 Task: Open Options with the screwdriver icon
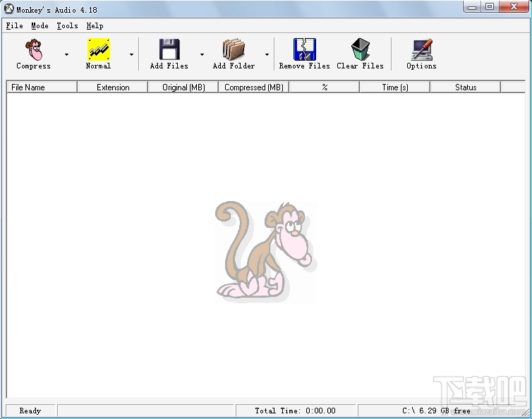point(421,49)
